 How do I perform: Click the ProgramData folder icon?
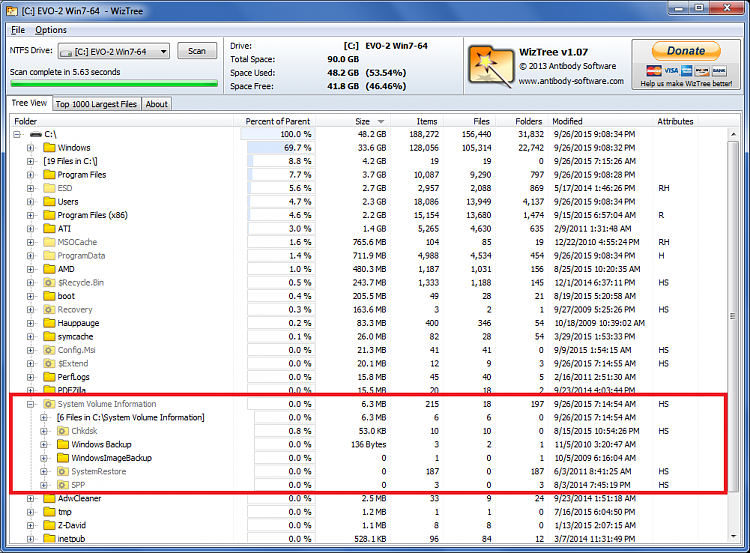49,255
